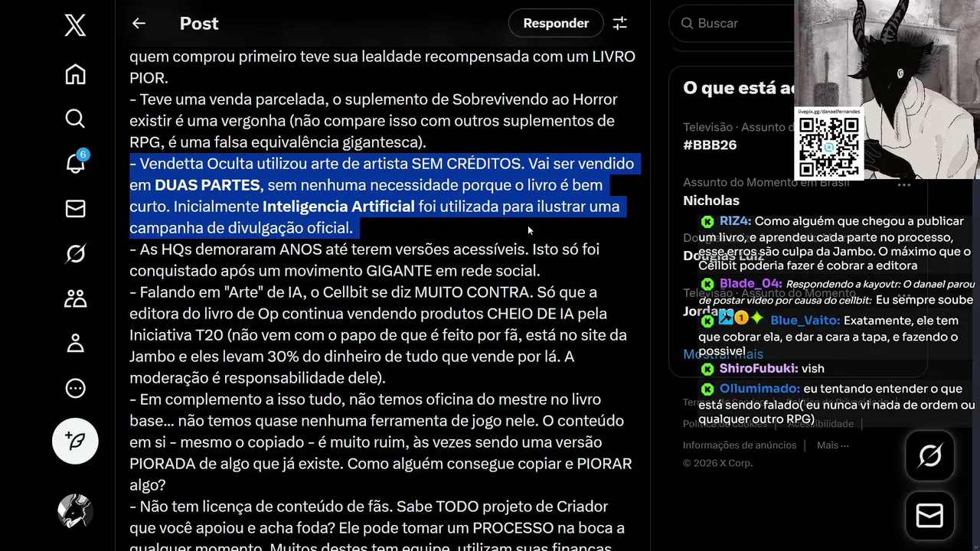Click username Blue_Vaito in chat overlay

[x=805, y=321]
